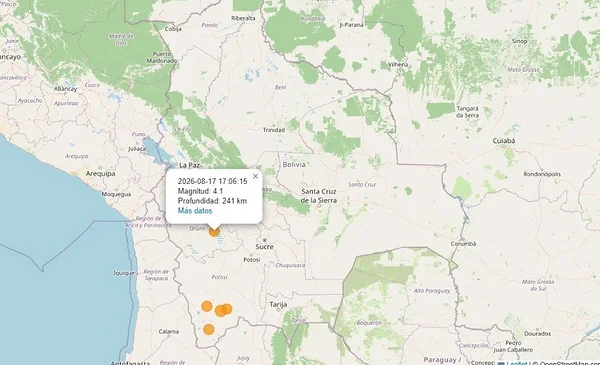Screen dimensions: 600x365
Task: Click the Corumbá city label
Action: coord(463,244)
